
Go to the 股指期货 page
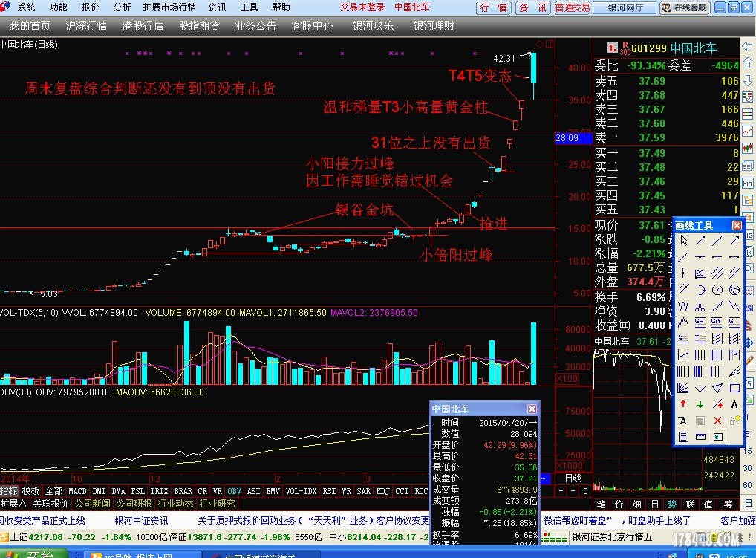tap(199, 25)
